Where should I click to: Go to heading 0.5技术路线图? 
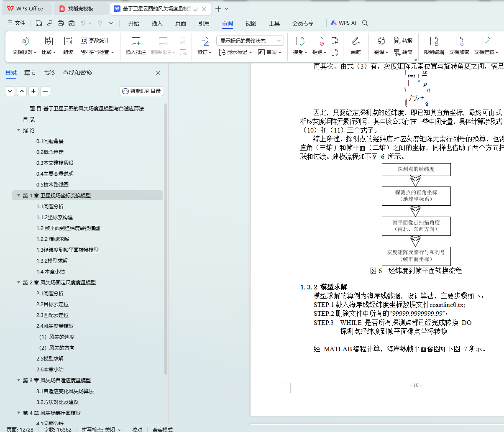pos(52,184)
